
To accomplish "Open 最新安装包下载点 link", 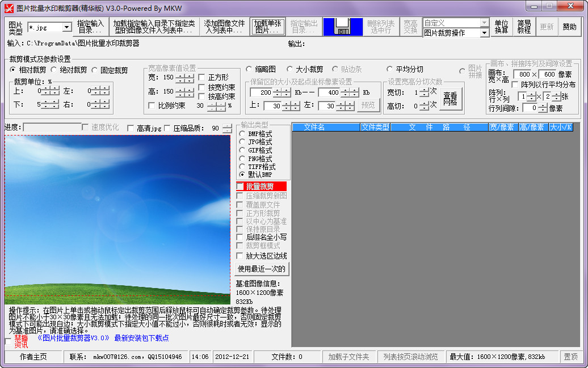I will (141, 338).
